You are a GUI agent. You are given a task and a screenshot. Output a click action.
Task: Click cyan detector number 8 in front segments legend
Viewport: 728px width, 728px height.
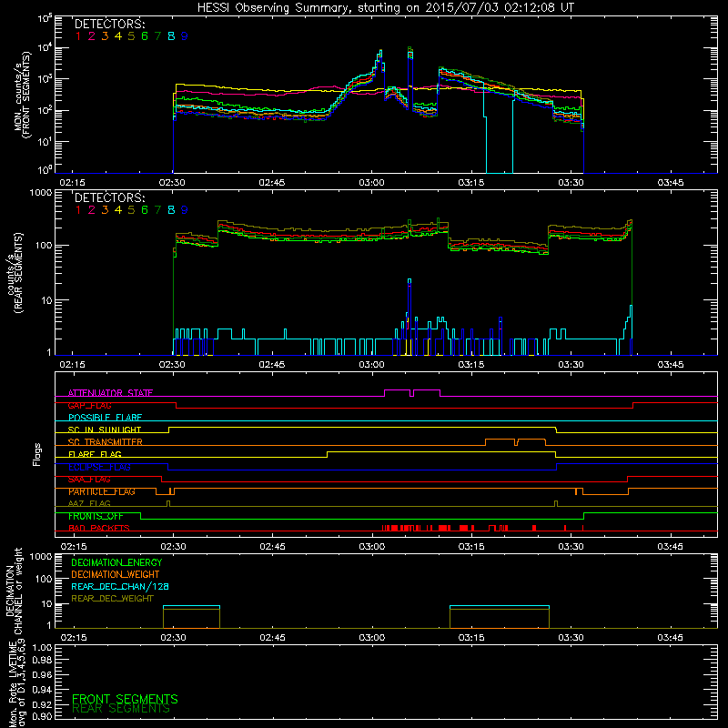tap(171, 36)
